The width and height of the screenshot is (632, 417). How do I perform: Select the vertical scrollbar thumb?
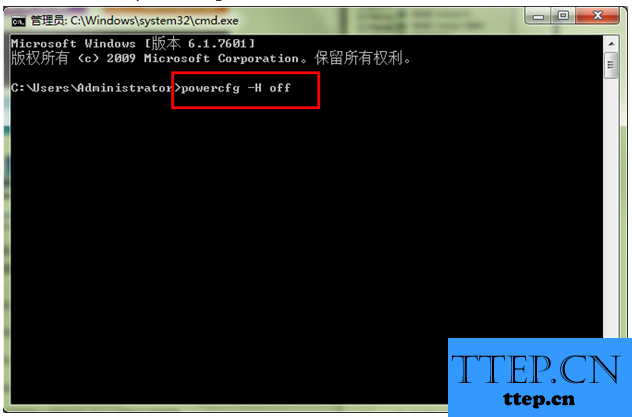point(611,65)
